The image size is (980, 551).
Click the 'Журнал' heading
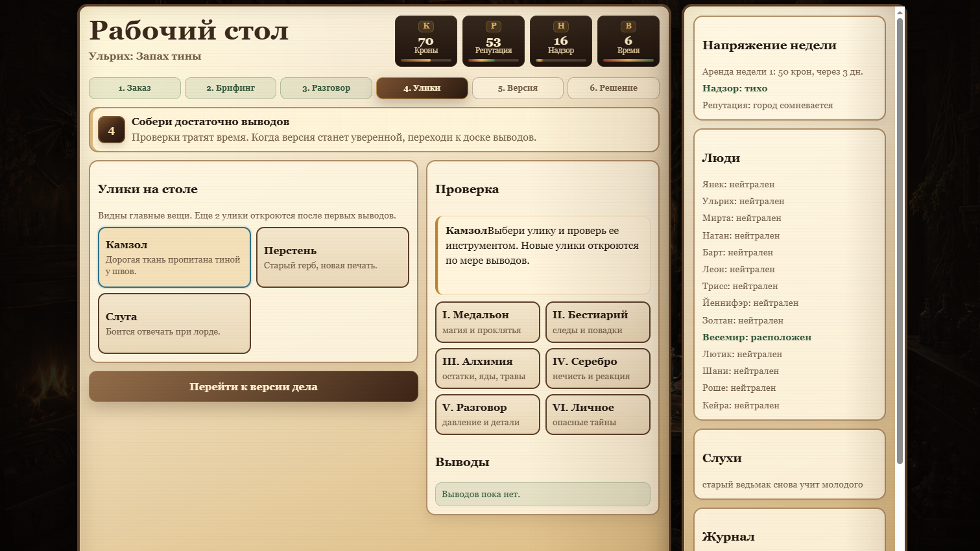pyautogui.click(x=728, y=537)
